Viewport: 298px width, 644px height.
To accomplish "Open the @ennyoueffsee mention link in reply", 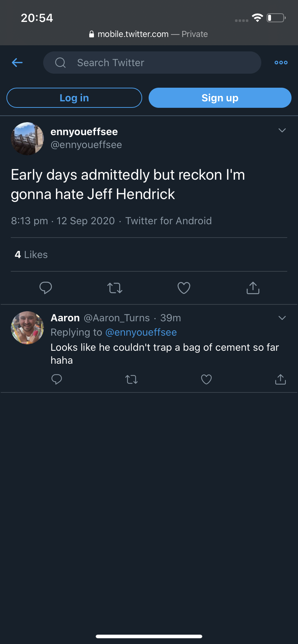I will [x=141, y=332].
